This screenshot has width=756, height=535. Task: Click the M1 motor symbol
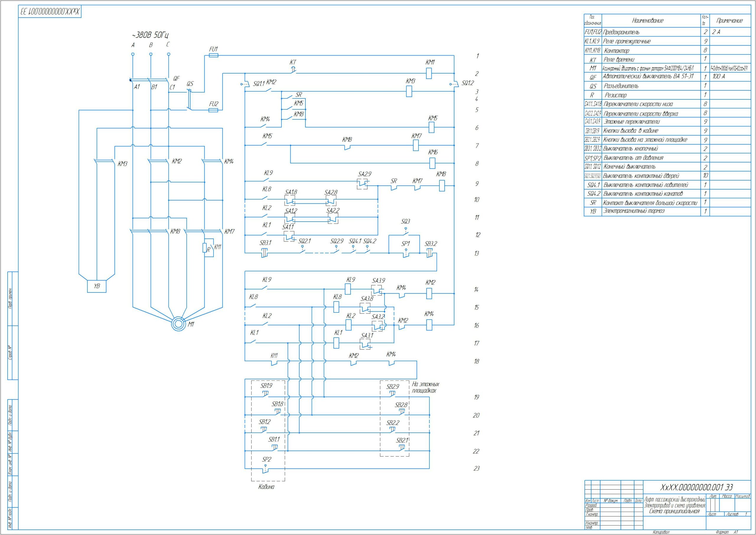tap(178, 324)
